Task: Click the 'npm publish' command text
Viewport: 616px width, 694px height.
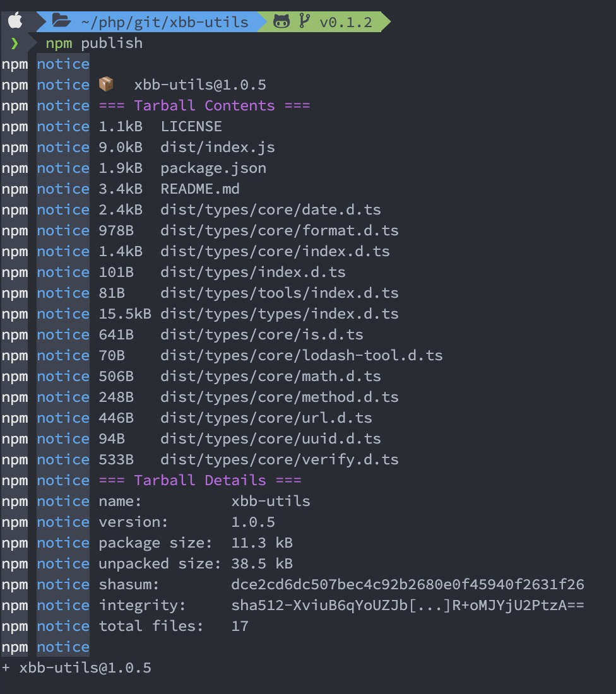Action: coord(94,43)
